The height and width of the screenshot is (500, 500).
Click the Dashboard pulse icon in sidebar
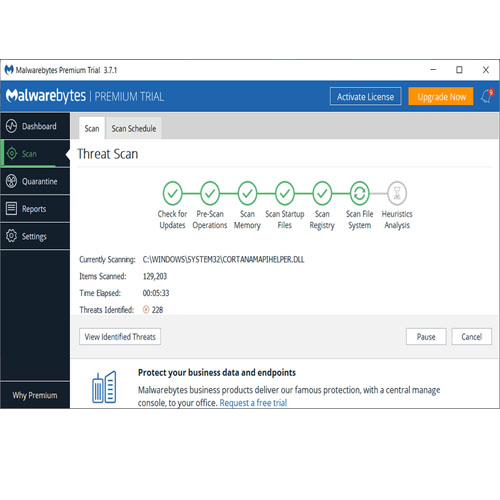pyautogui.click(x=11, y=126)
